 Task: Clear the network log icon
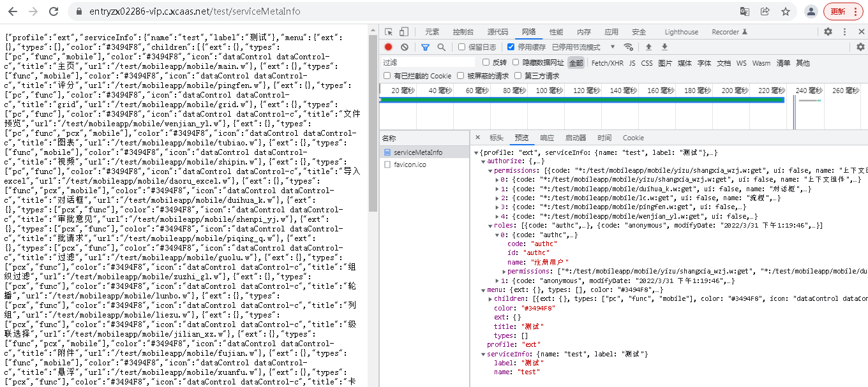click(404, 47)
